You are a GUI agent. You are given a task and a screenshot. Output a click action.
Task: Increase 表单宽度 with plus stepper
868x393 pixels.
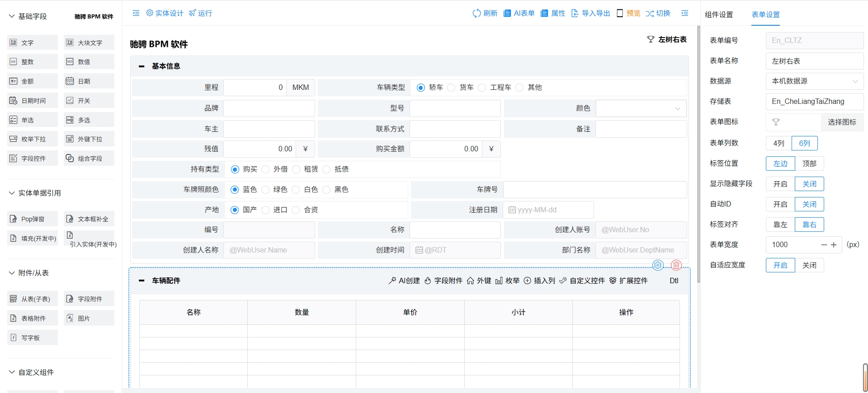click(x=834, y=245)
